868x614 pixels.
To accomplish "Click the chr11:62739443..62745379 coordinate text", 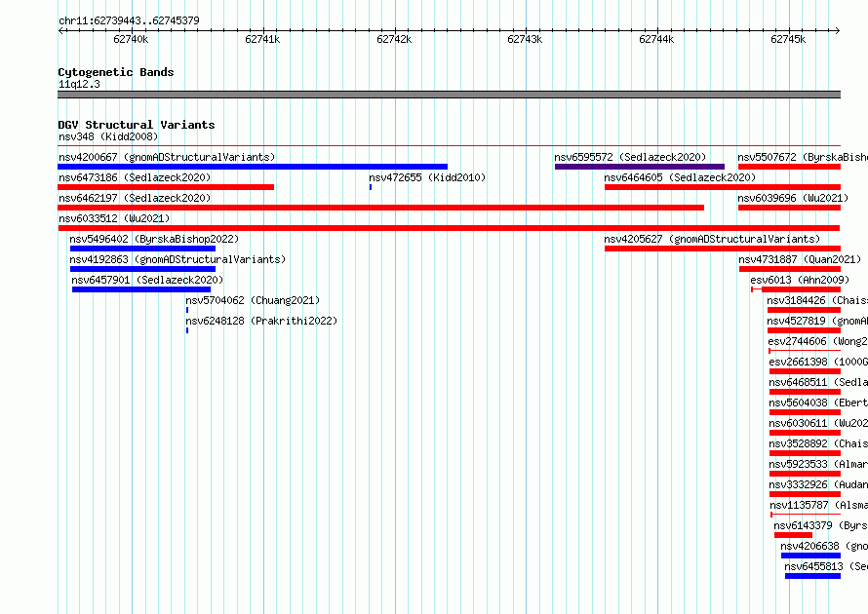I will point(129,20).
